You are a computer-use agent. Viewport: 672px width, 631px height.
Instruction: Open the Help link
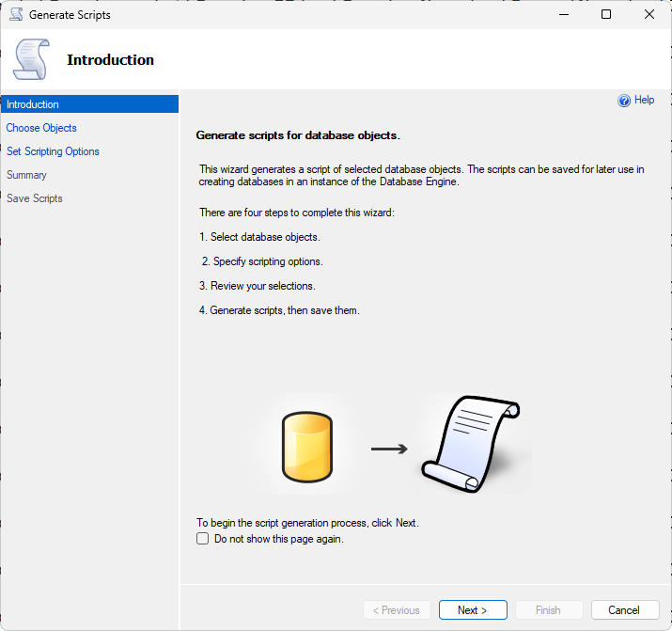pos(644,100)
